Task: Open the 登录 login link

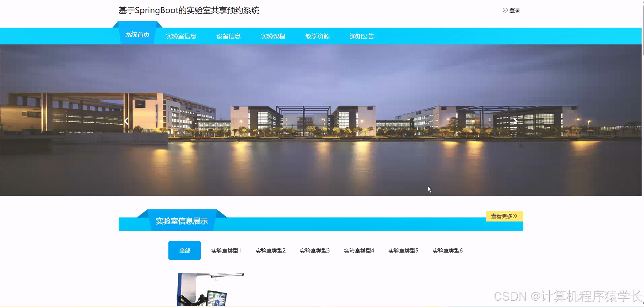Action: (x=514, y=10)
